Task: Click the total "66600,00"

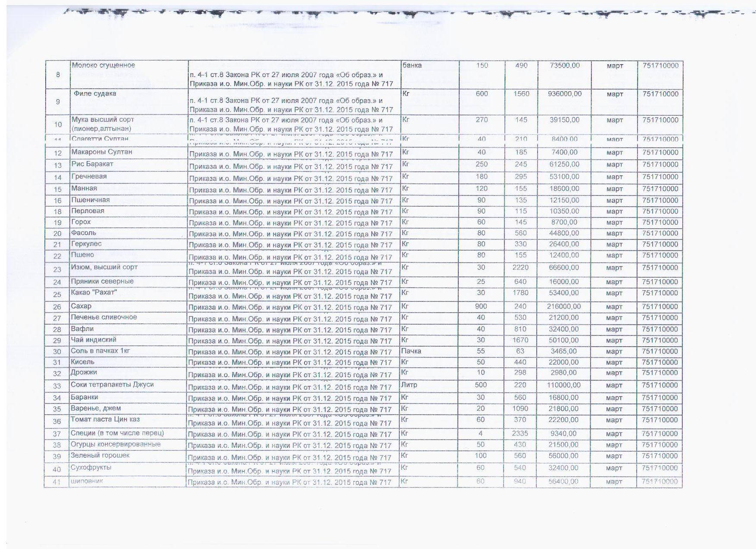Action: pos(564,267)
